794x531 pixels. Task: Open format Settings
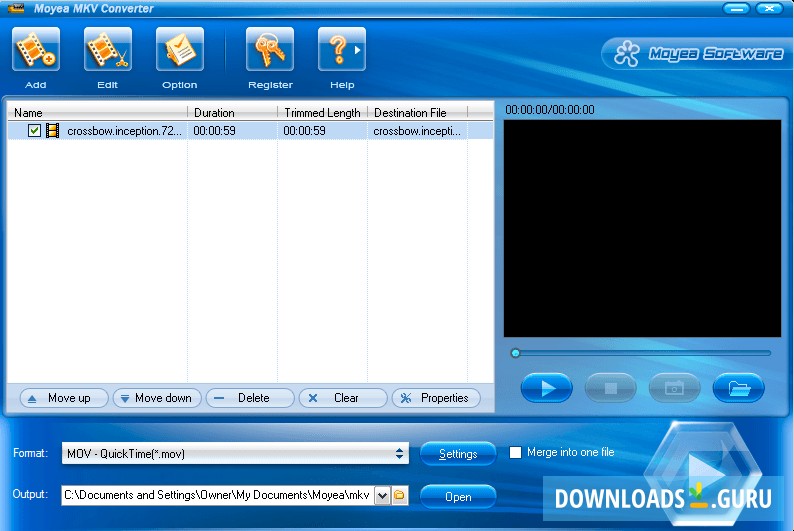(458, 454)
